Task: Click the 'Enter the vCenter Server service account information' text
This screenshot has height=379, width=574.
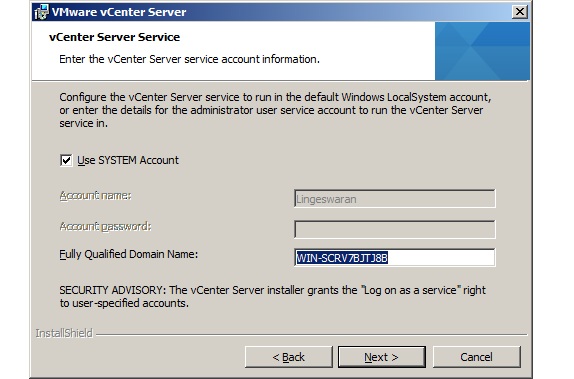Action: point(189,59)
